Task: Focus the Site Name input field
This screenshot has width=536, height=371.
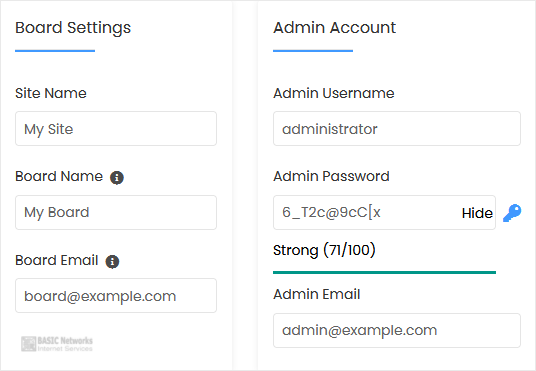Action: pos(116,129)
